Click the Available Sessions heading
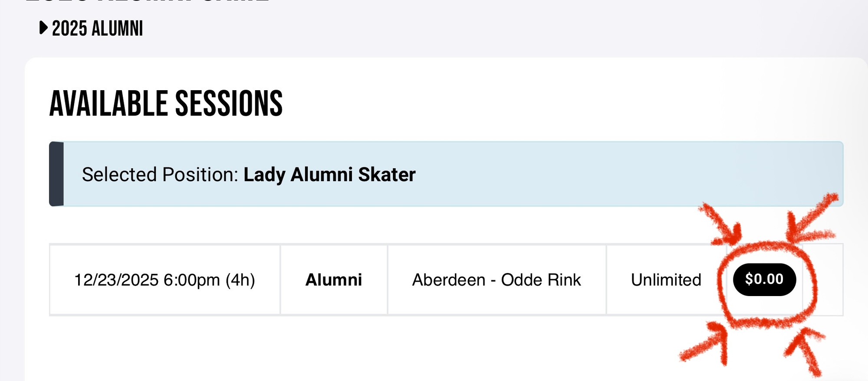 pos(166,104)
